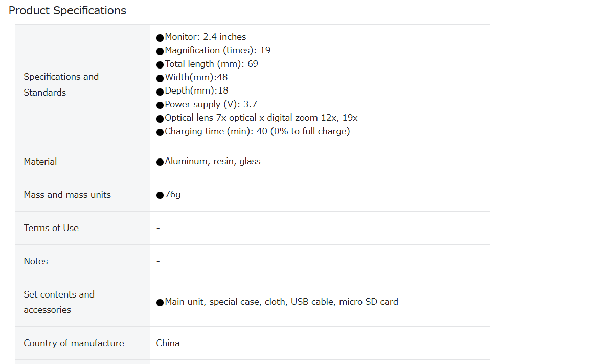The height and width of the screenshot is (364, 589).
Task: Click the Optical lens 7x zoom line
Action: (257, 118)
